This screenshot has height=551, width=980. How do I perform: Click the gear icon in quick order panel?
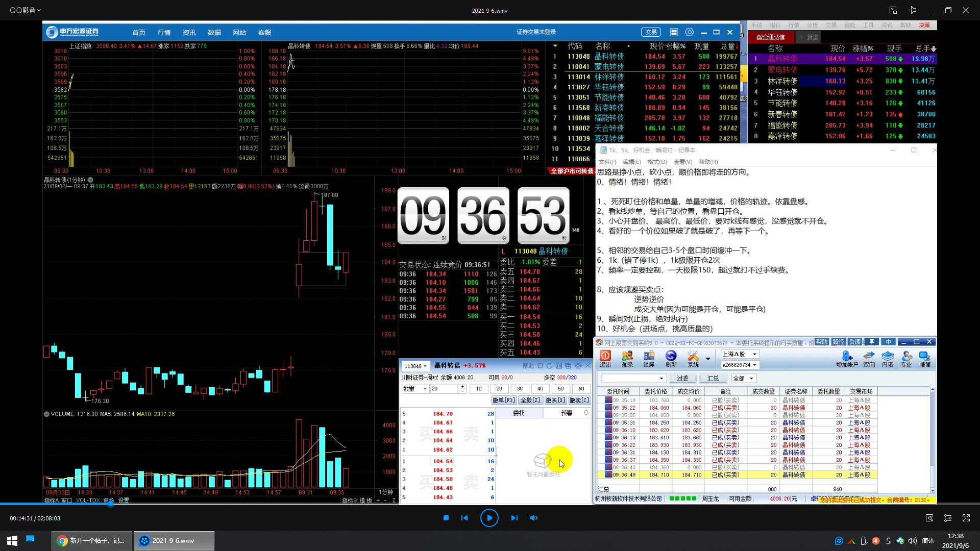(x=578, y=366)
